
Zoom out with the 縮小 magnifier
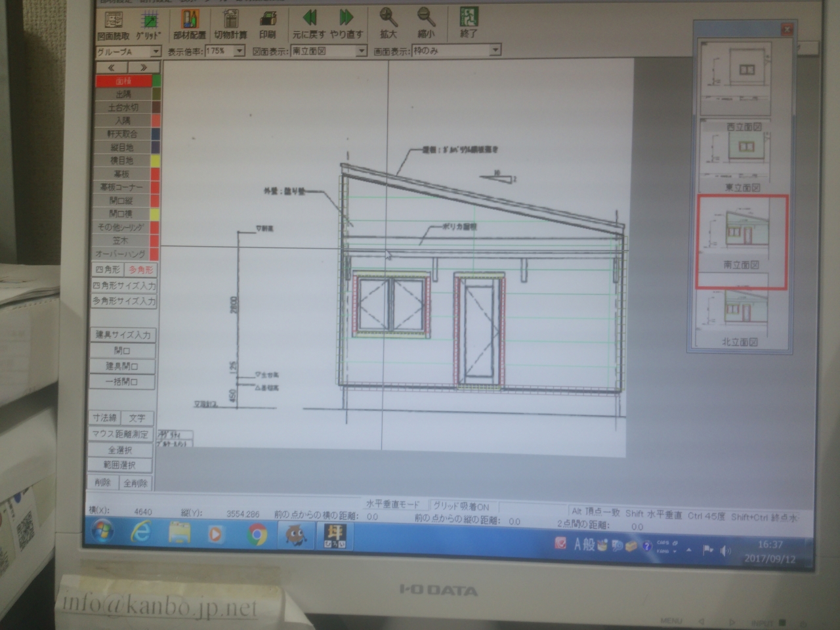tap(426, 24)
